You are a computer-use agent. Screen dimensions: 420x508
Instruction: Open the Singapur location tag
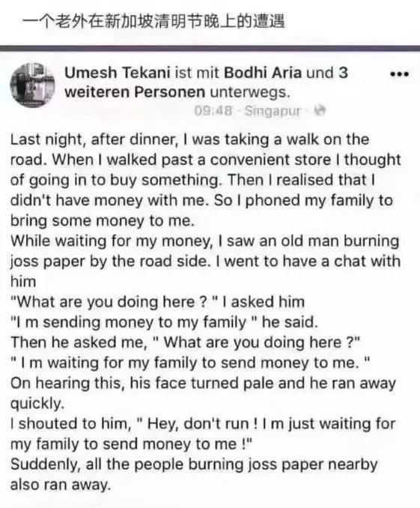[273, 111]
